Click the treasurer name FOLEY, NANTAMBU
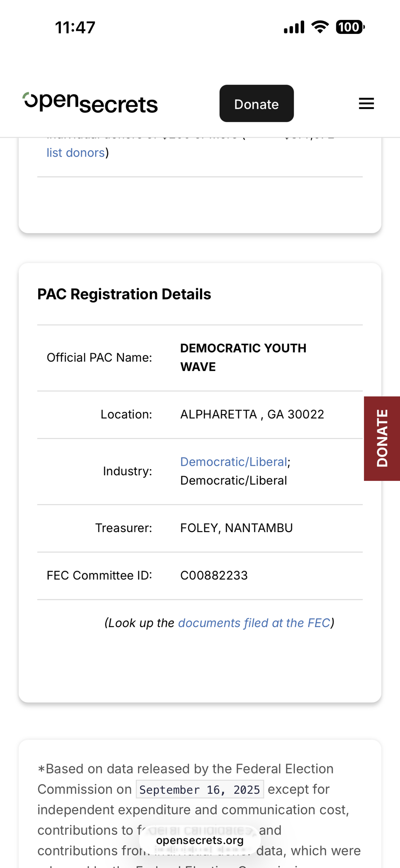Screen dimensions: 400x868 pyautogui.click(x=236, y=528)
